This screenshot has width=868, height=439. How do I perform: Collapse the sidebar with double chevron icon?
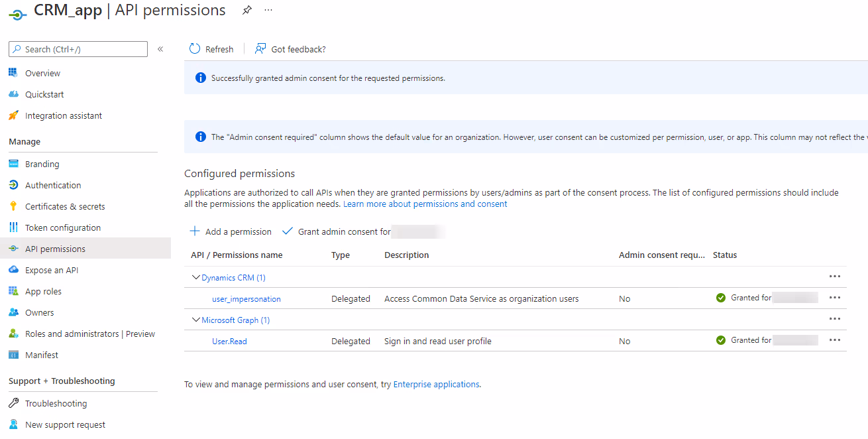tap(160, 49)
